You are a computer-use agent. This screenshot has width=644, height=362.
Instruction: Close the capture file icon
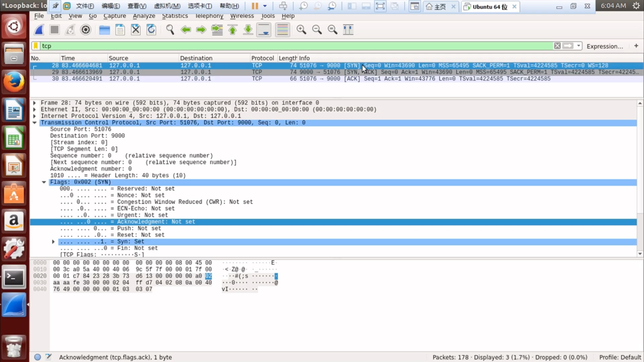pyautogui.click(x=136, y=30)
